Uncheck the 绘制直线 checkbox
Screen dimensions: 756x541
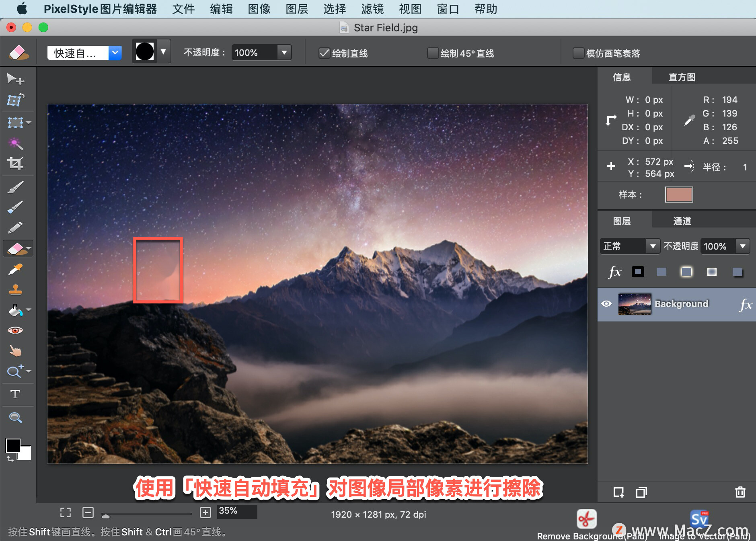click(324, 53)
